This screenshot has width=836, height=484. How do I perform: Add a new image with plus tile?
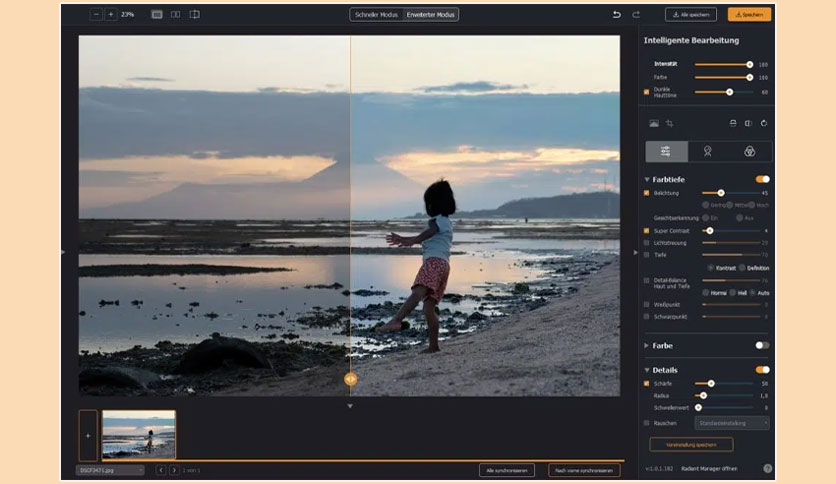coord(88,435)
